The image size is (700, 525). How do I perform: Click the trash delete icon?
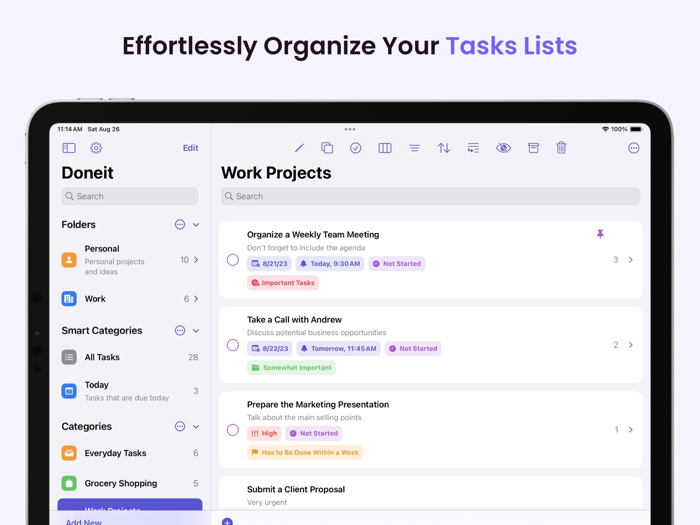click(x=561, y=148)
